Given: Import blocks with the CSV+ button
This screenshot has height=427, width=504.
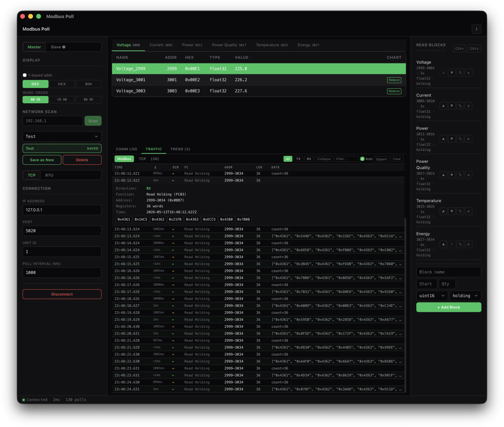Looking at the screenshot, I should 459,48.
